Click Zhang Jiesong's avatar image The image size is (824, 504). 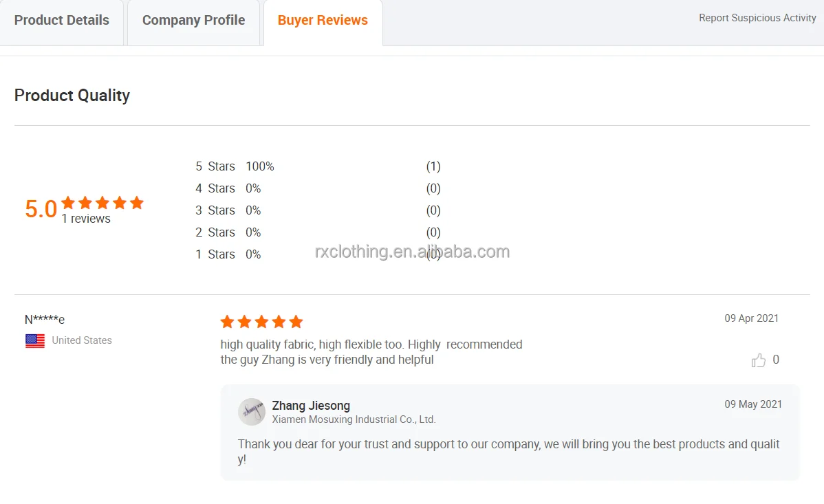click(x=252, y=411)
